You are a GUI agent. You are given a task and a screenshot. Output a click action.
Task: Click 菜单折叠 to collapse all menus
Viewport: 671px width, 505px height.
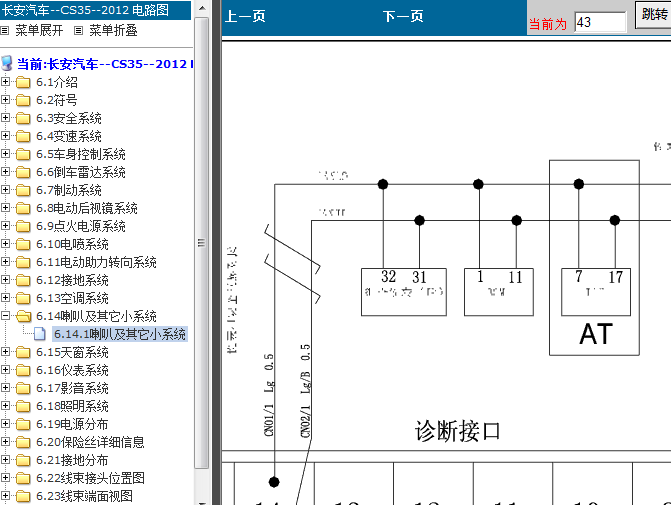113,30
